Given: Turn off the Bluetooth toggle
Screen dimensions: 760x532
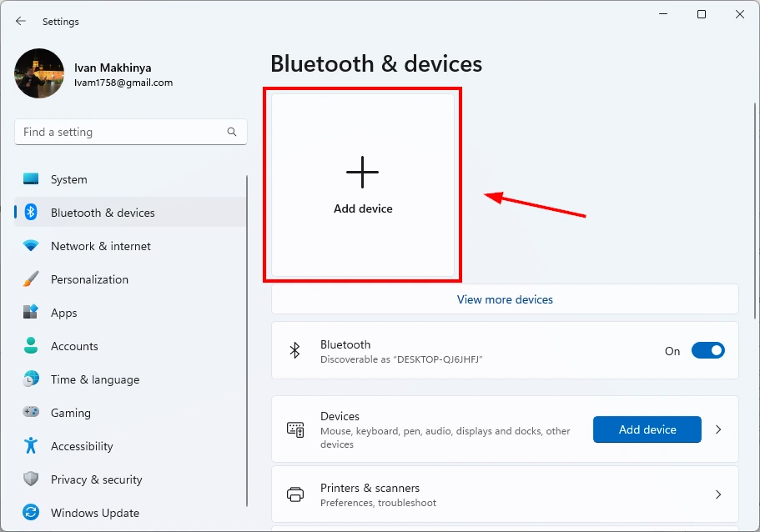Looking at the screenshot, I should [x=707, y=350].
